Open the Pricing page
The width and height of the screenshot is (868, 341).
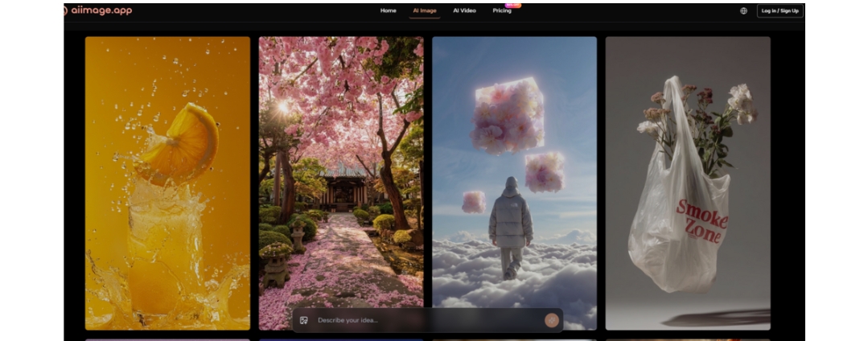pos(502,10)
